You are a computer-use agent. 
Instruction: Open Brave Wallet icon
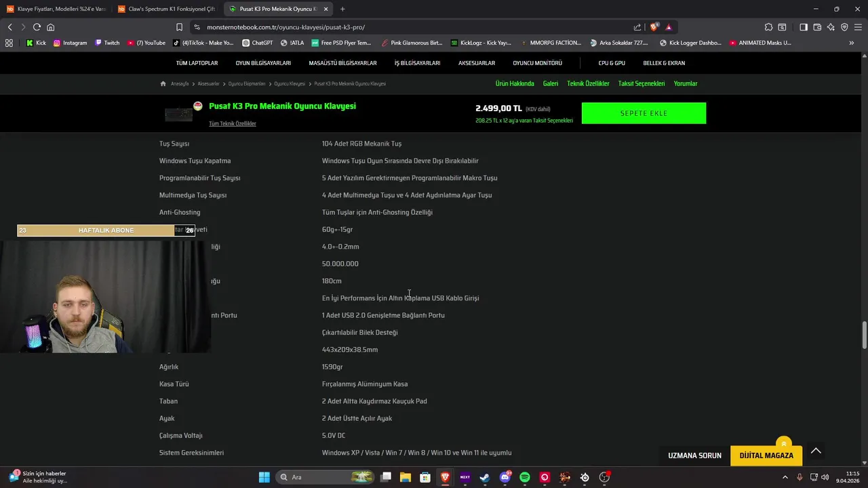(x=817, y=27)
